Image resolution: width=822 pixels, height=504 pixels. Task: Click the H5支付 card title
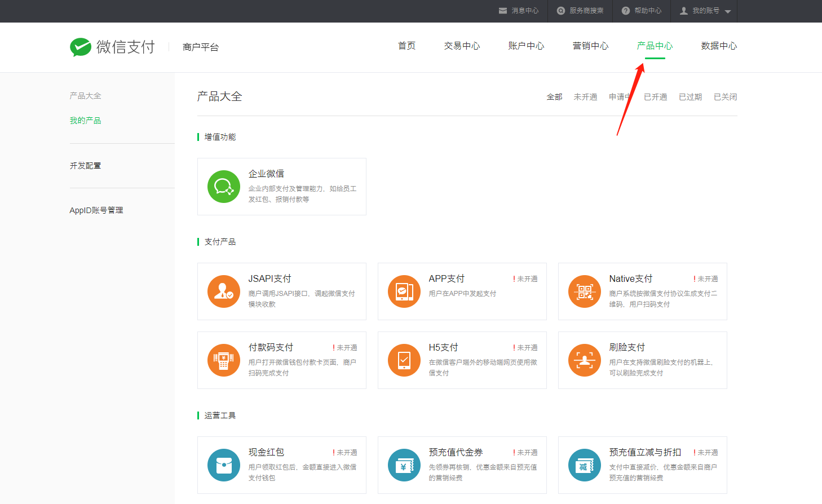point(443,347)
